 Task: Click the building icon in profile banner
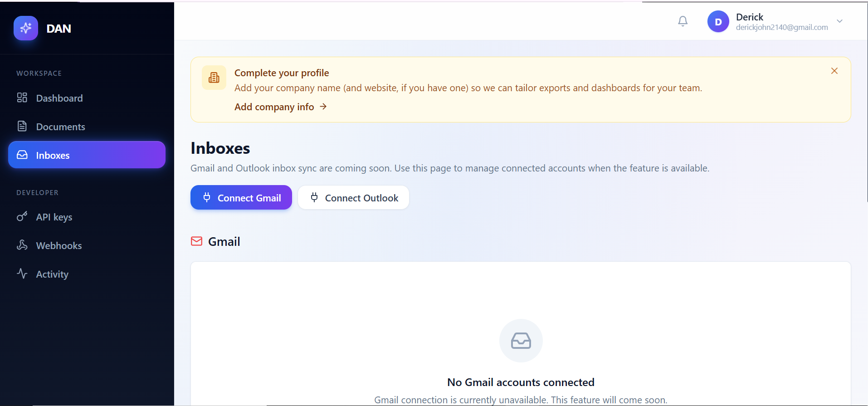point(214,78)
